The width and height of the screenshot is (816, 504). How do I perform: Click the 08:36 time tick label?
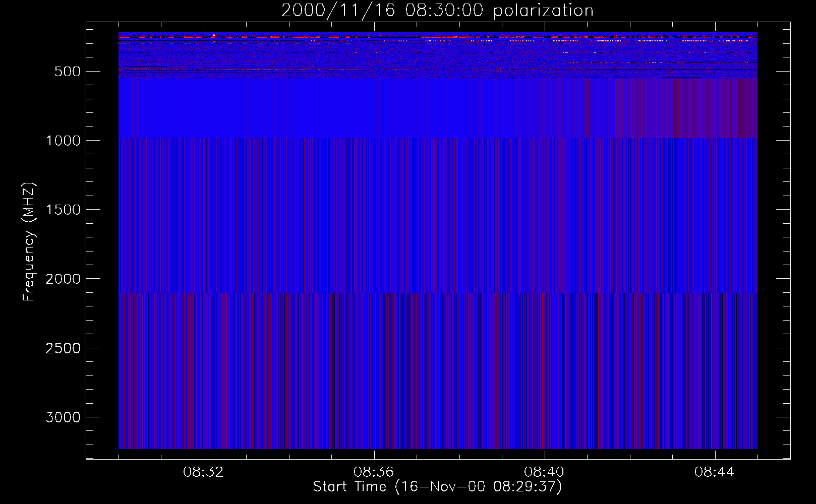click(x=374, y=472)
